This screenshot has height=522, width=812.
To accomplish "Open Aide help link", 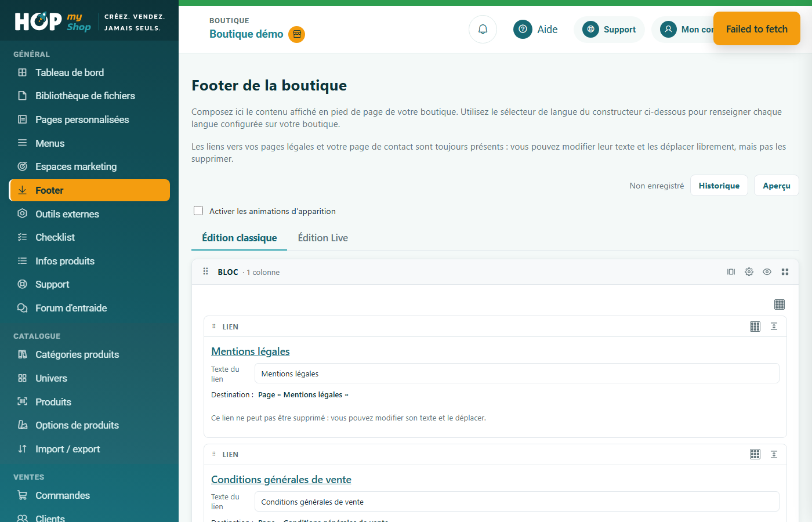I will click(535, 29).
